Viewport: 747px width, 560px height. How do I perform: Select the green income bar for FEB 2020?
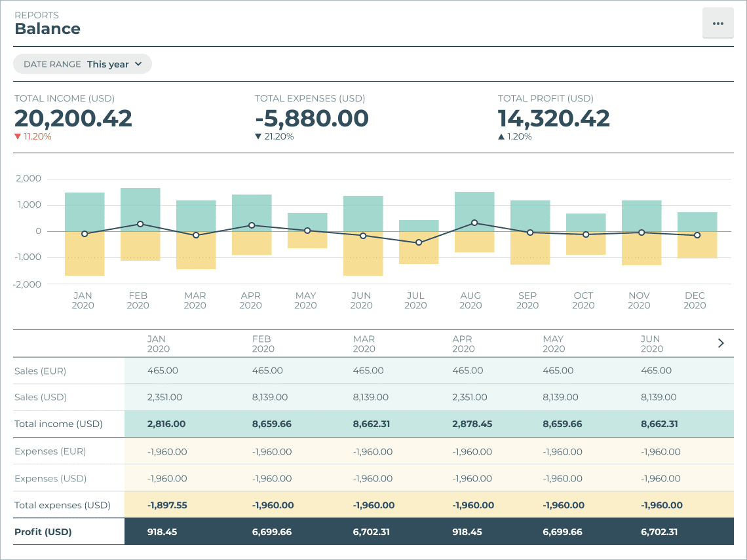pos(140,210)
